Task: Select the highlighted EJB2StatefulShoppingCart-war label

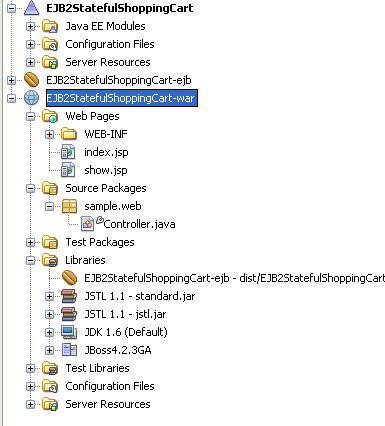Action: (122, 98)
